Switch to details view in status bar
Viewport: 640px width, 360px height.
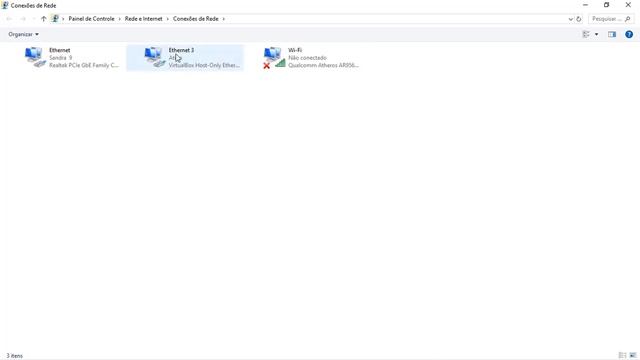coord(622,356)
